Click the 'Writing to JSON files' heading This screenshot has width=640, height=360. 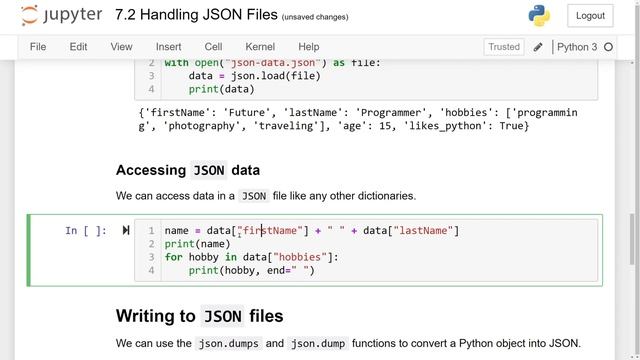tap(200, 316)
